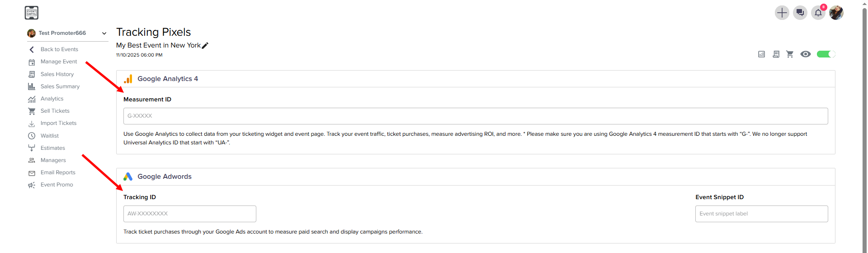Click the report chart icon near toggle
The height and width of the screenshot is (253, 868).
click(762, 54)
